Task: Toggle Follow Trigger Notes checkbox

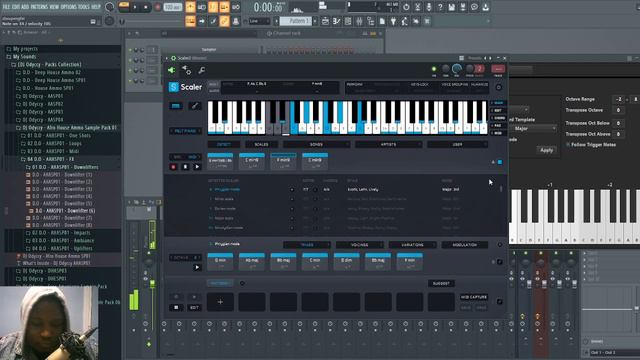Action: 568,145
